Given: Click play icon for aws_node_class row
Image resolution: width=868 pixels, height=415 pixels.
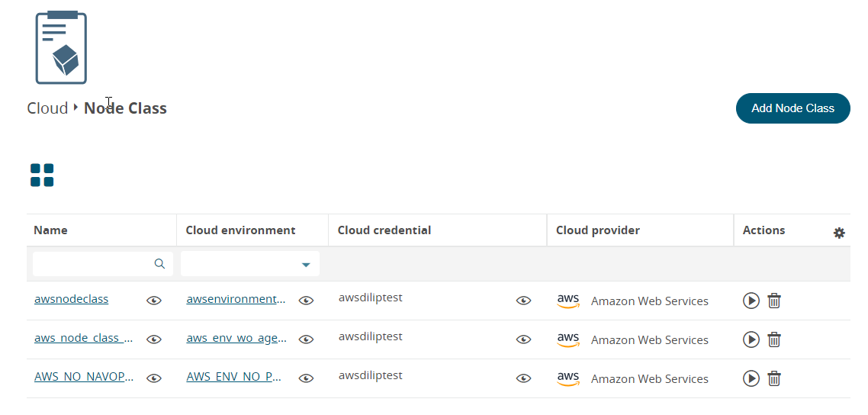Looking at the screenshot, I should click(x=751, y=339).
